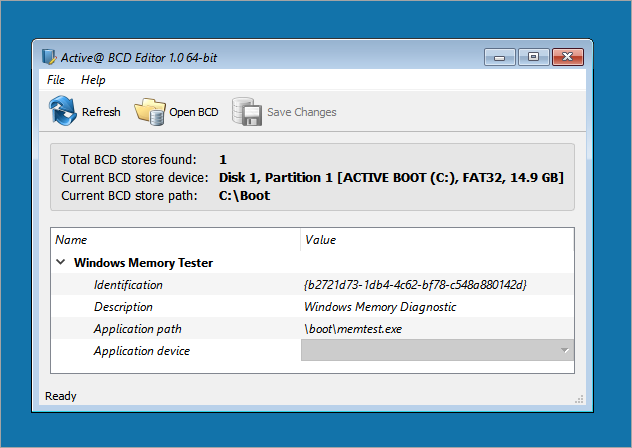This screenshot has height=448, width=632.
Task: Open the Help menu
Action: coord(93,80)
